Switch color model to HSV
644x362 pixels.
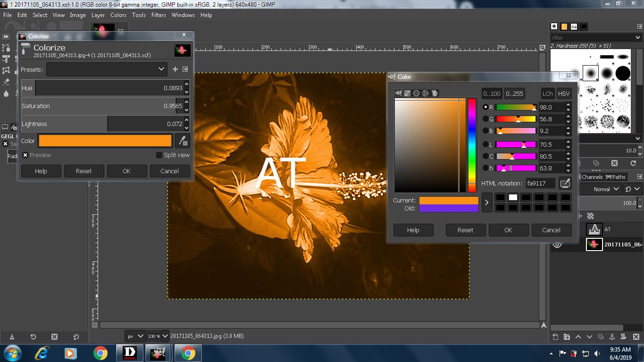[564, 93]
